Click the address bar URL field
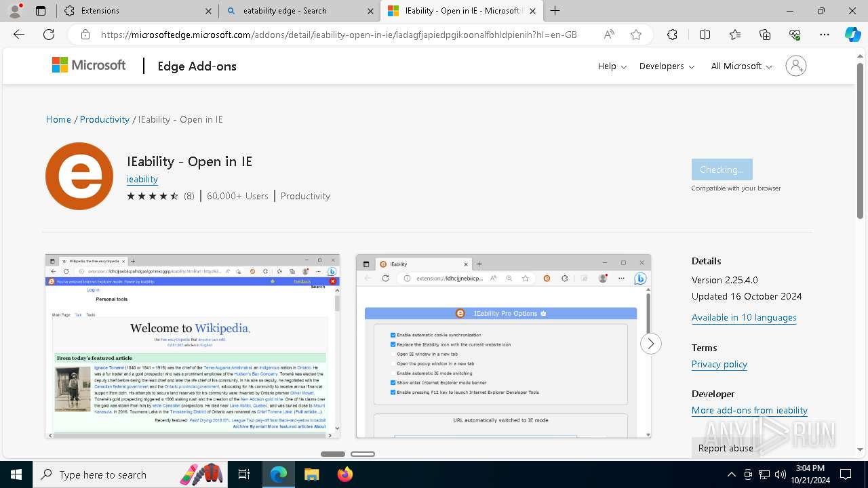 coord(339,35)
